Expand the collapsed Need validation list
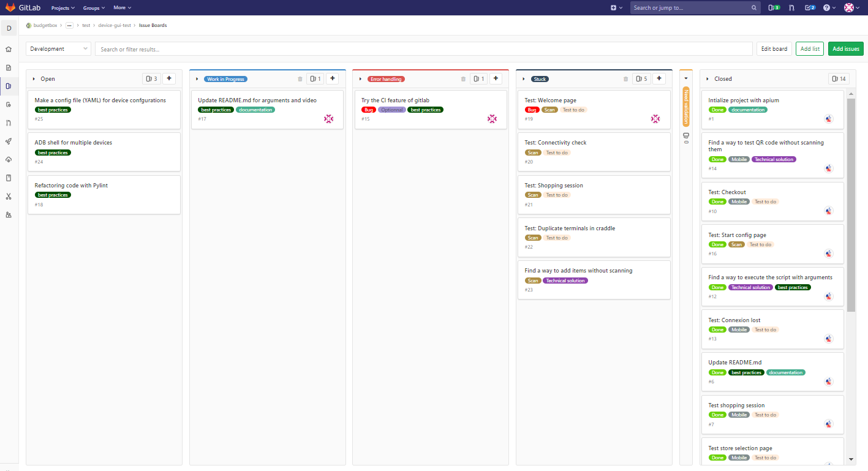The height and width of the screenshot is (471, 868). tap(686, 78)
